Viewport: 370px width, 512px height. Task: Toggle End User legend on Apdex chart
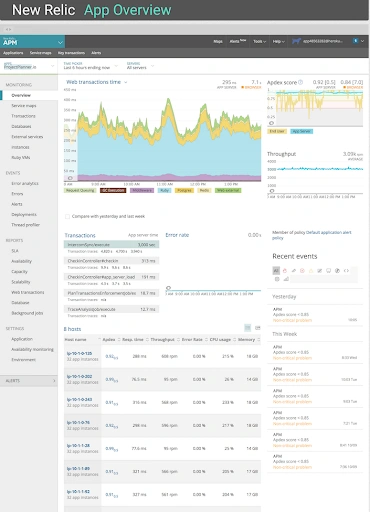pyautogui.click(x=277, y=131)
